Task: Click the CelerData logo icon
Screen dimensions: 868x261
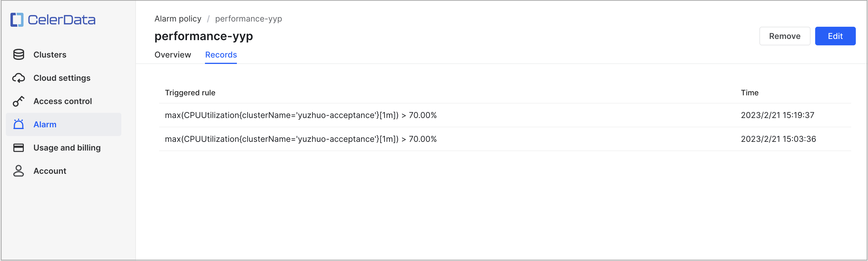Action: [17, 19]
